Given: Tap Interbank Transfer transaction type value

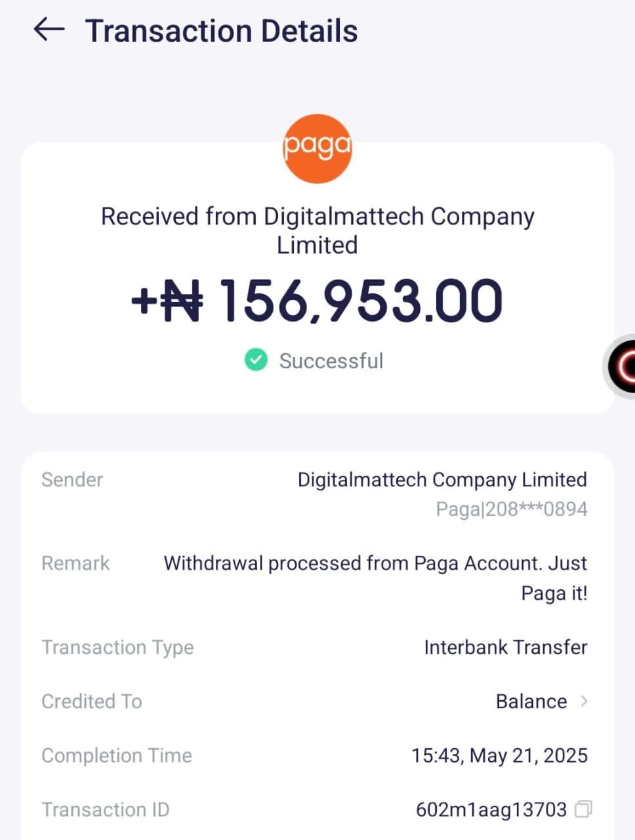Looking at the screenshot, I should [506, 648].
